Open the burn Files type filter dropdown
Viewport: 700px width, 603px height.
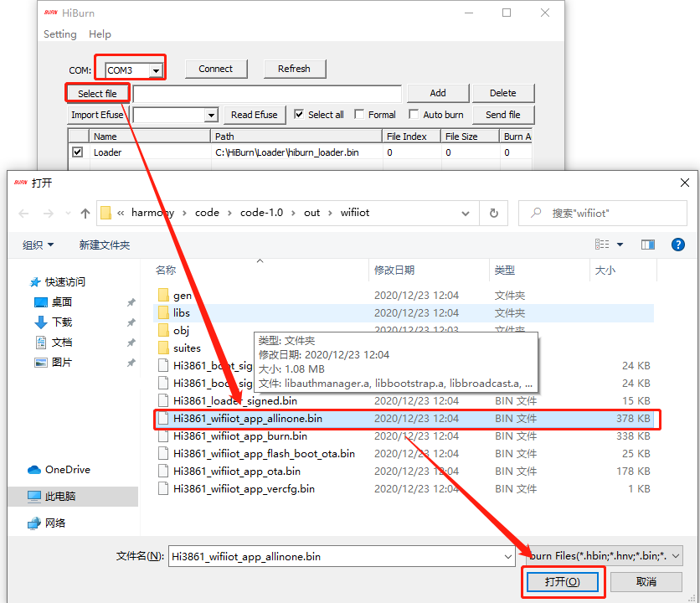pos(605,556)
